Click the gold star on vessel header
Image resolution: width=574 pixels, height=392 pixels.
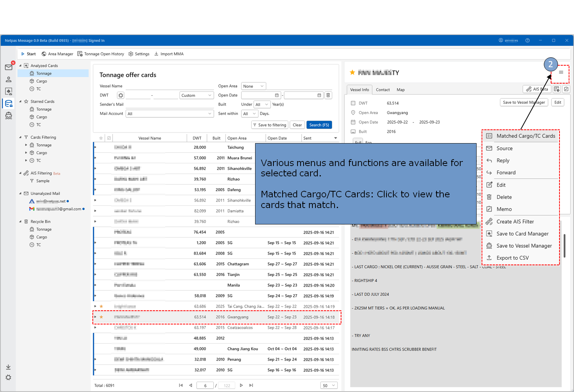tap(352, 73)
